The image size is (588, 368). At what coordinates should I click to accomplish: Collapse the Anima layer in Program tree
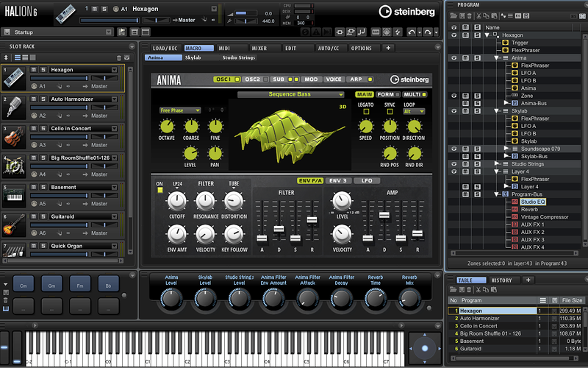point(496,58)
